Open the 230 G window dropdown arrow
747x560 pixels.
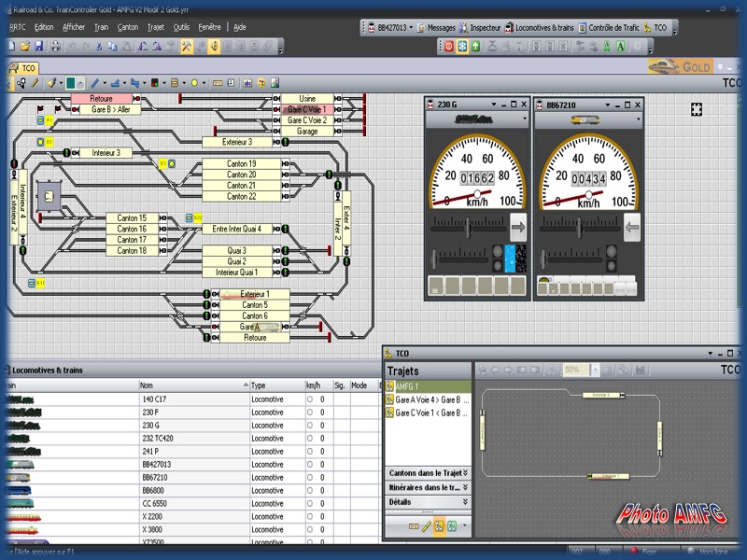494,105
